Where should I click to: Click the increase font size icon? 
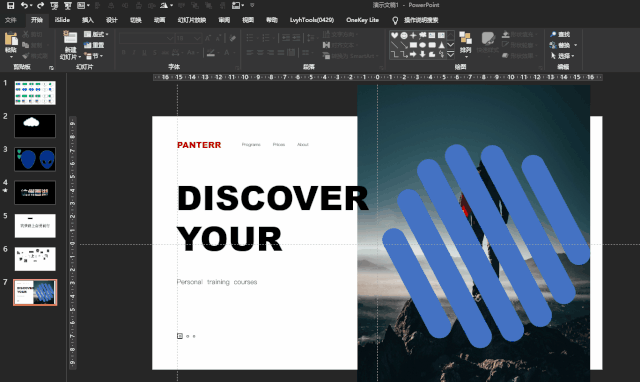(x=208, y=38)
